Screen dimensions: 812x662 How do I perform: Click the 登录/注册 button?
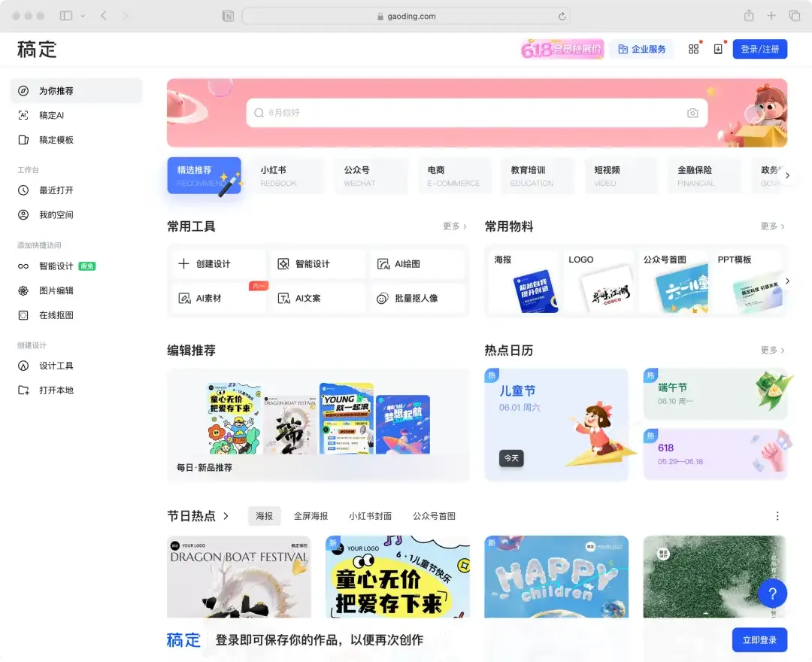click(759, 48)
